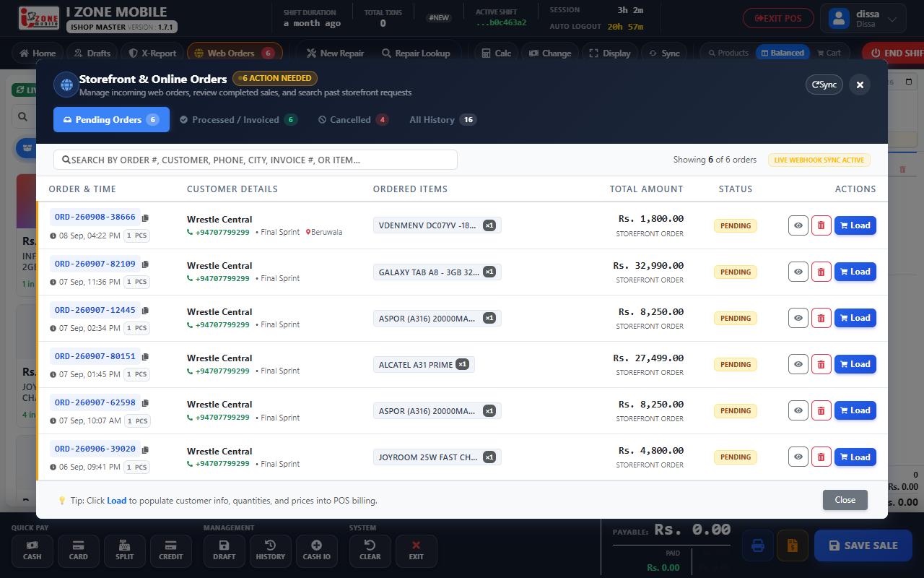The image size is (924, 578).
Task: Load the Rs. 32,990.00 order into billing
Action: [x=855, y=272]
